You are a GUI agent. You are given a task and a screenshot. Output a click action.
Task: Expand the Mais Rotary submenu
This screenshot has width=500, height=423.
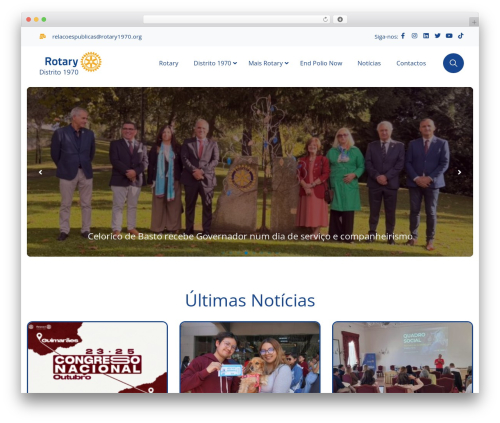tap(268, 63)
